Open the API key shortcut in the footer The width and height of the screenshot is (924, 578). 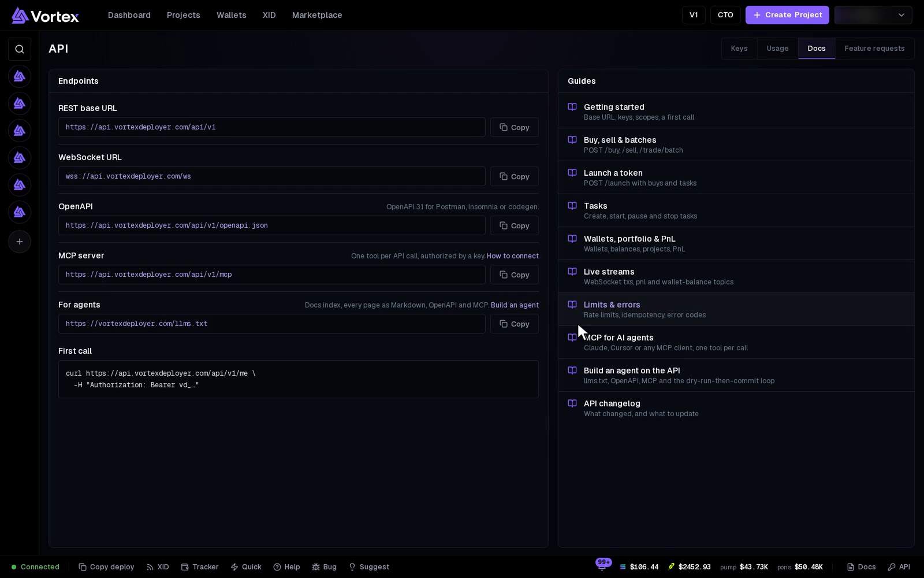[x=899, y=567]
